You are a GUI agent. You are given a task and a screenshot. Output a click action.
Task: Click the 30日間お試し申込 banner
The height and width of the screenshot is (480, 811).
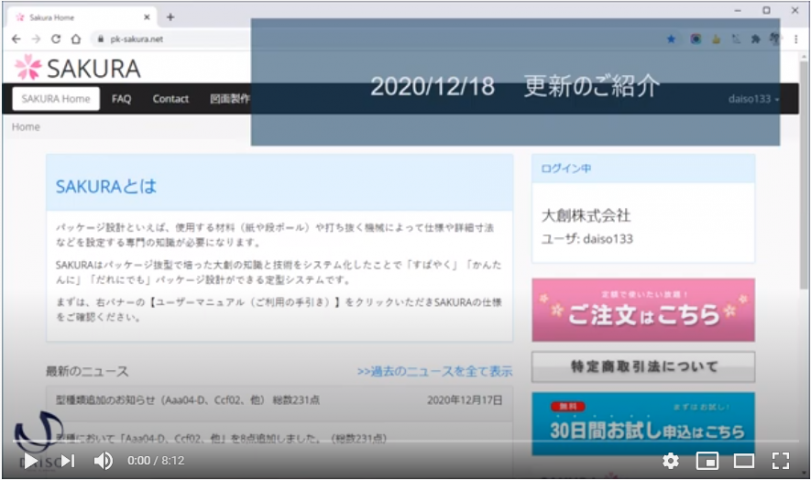tap(643, 424)
